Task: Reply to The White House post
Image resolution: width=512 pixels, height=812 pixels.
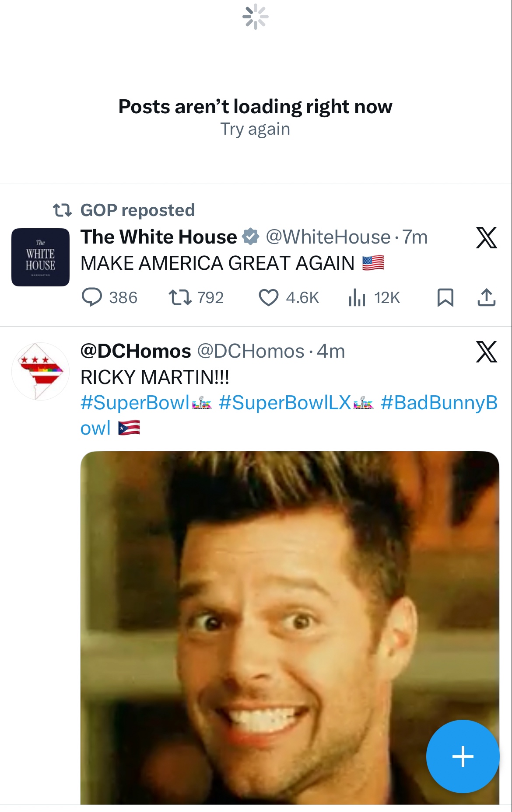Action: pyautogui.click(x=92, y=298)
